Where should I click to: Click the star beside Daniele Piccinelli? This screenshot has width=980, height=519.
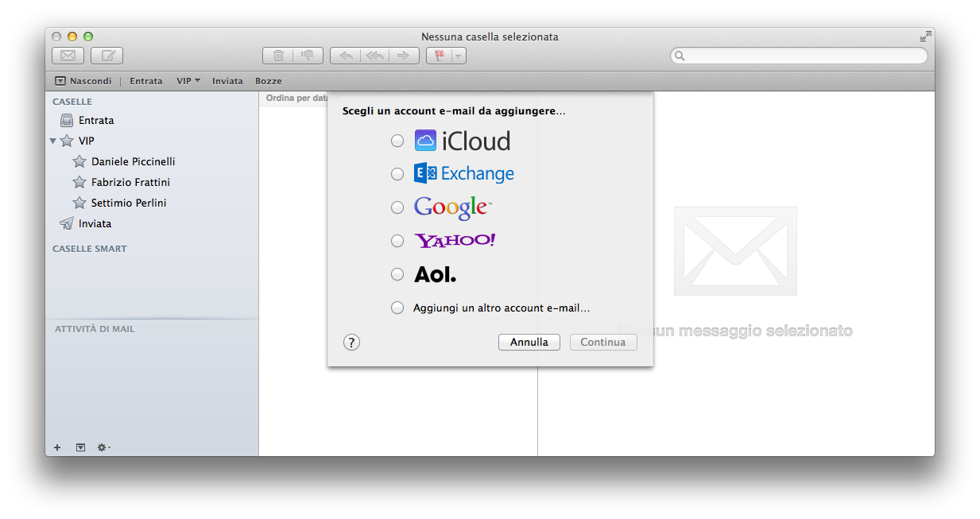(x=79, y=161)
